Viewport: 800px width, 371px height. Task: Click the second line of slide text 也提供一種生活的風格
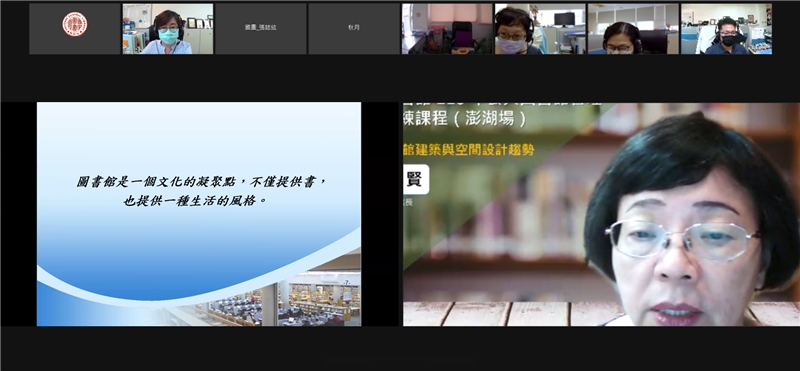click(195, 201)
